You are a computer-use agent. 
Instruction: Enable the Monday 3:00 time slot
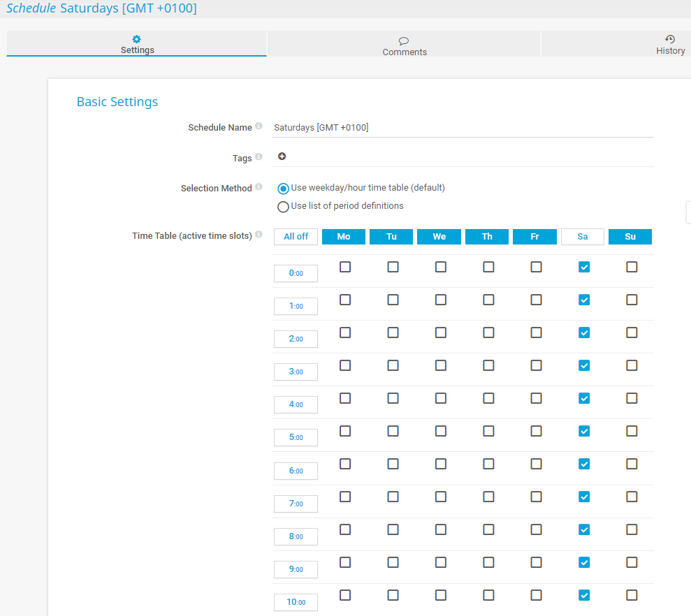[x=345, y=365]
